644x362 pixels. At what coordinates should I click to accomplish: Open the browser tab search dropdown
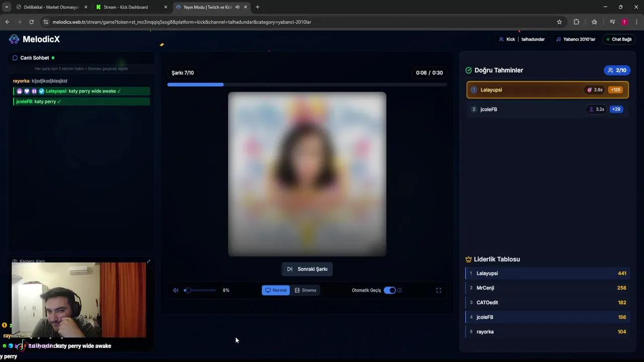[7, 7]
